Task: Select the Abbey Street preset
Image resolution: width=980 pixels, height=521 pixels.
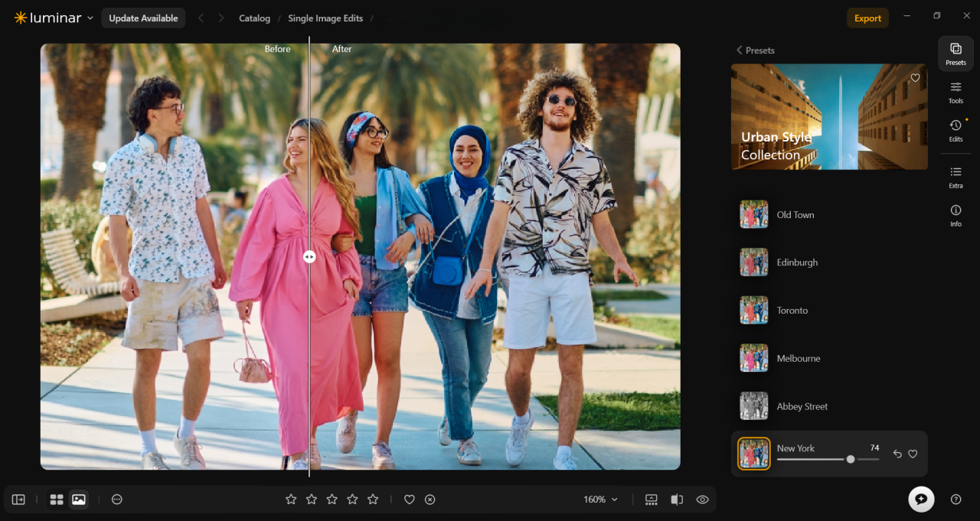Action: coord(829,406)
